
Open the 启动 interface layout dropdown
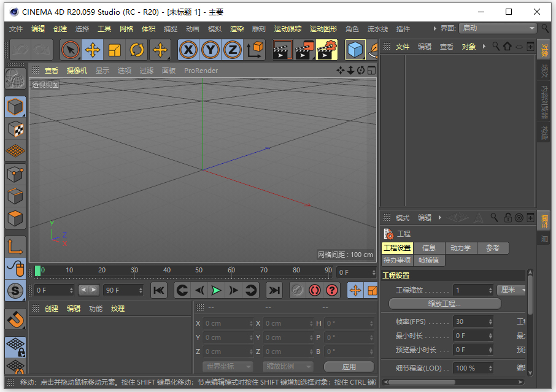(497, 28)
